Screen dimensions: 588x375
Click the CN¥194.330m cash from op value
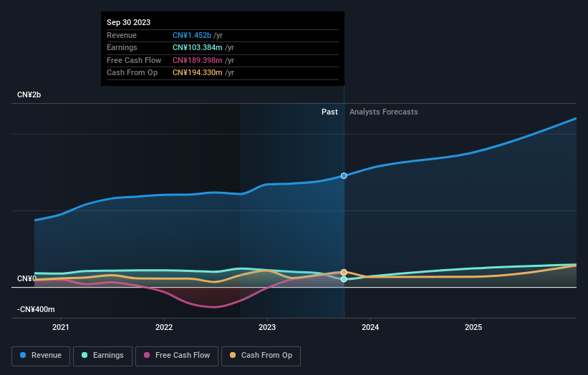click(198, 73)
